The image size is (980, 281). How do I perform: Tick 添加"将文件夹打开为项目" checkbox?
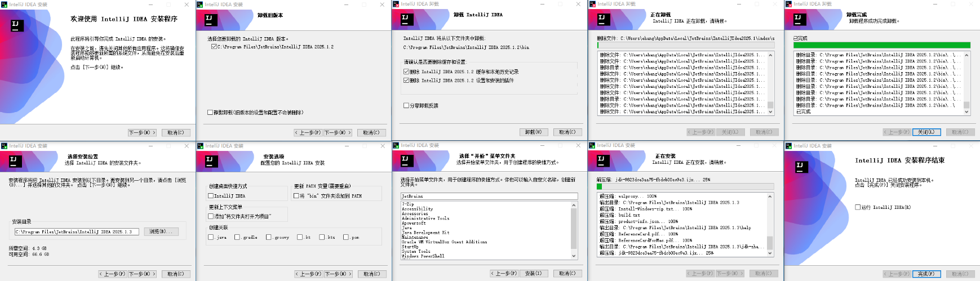click(211, 216)
